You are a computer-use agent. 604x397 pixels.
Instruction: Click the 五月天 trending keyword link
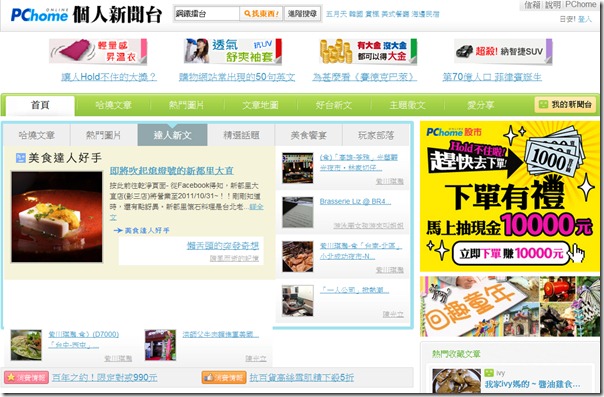point(336,14)
